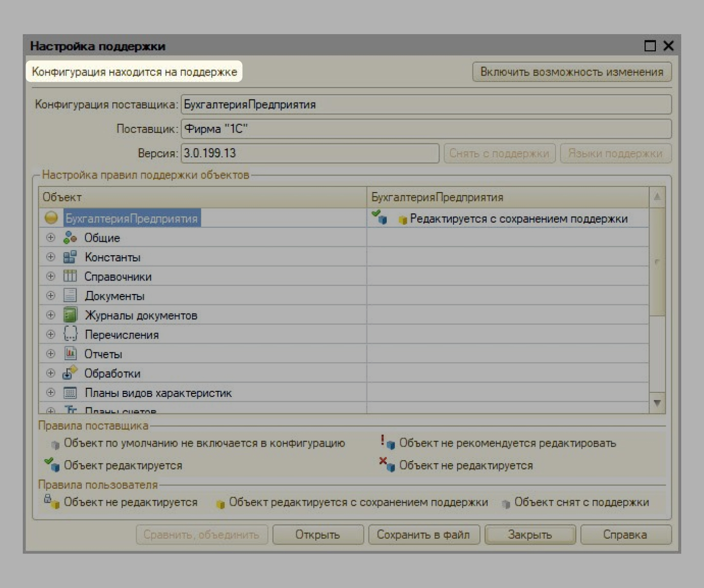Viewport: 704px width, 588px height.
Task: Click the yellow БухгалтерияПредприятия root configuration icon
Action: (x=51, y=218)
